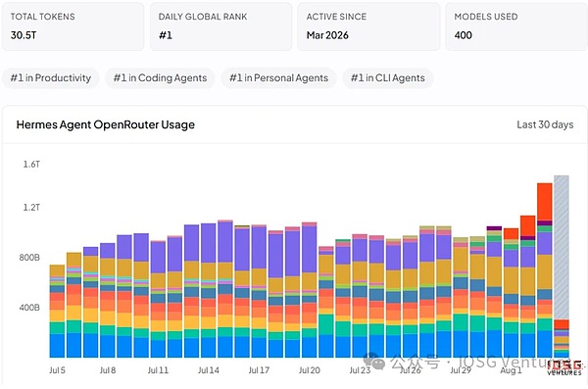Click the '400' models used value
Viewport: 588px width, 389px height.
coord(464,35)
